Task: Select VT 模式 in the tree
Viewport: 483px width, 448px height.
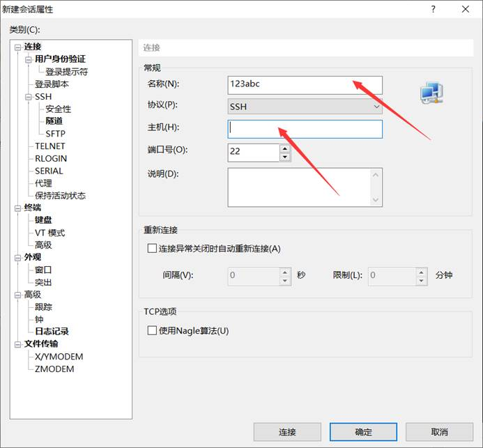Action: [50, 233]
